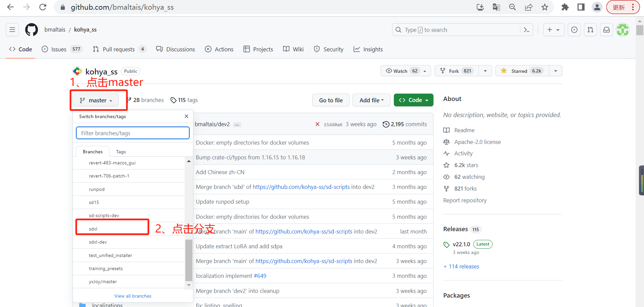The width and height of the screenshot is (644, 307).
Task: Open GitHub hamburger navigation menu
Action: (x=12, y=30)
